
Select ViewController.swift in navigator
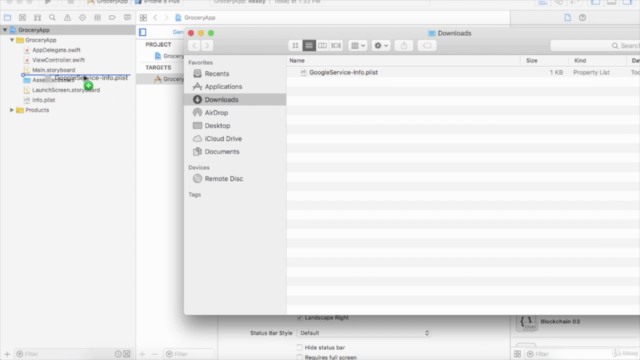point(58,60)
